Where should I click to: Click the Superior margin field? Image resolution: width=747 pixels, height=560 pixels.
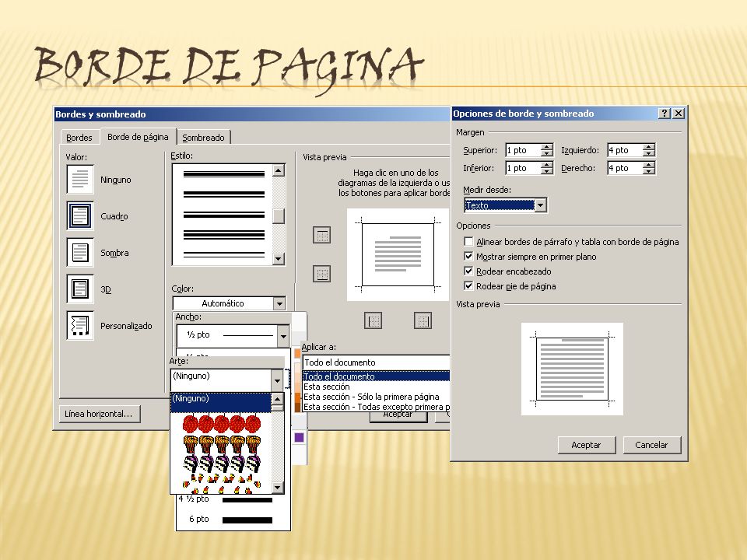(523, 150)
